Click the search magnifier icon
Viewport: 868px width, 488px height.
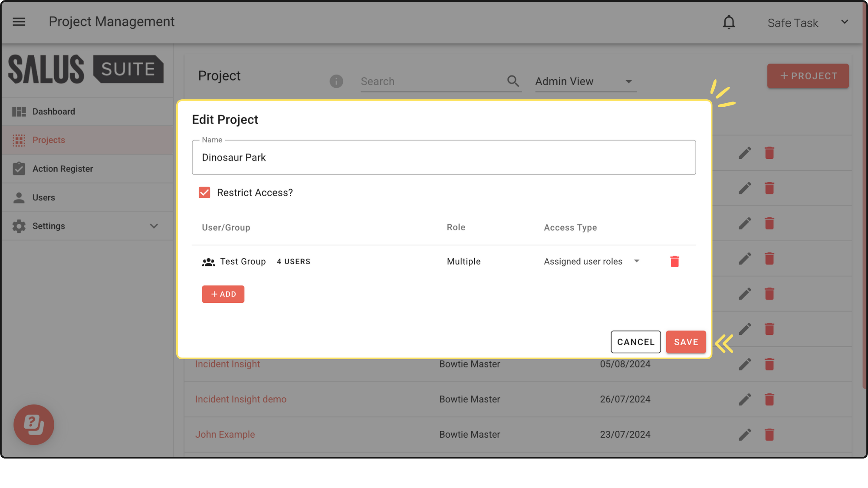pos(513,81)
